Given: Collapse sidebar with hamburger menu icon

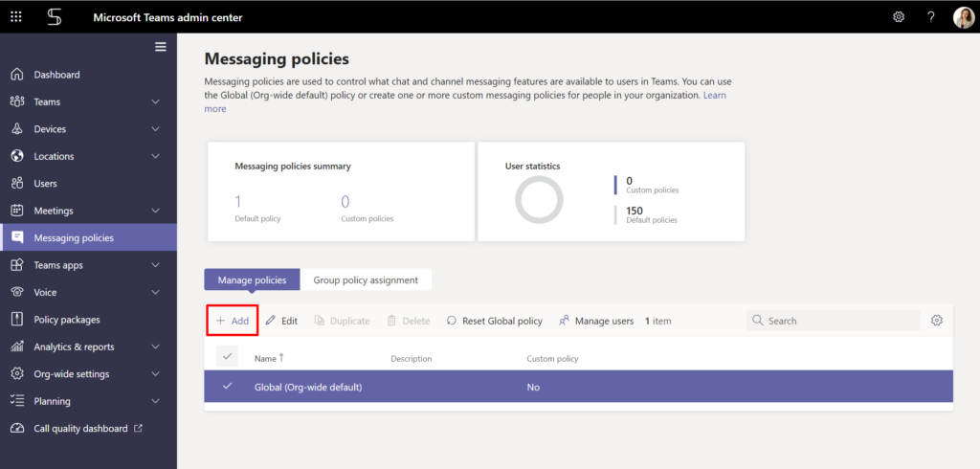Looking at the screenshot, I should pyautogui.click(x=161, y=47).
